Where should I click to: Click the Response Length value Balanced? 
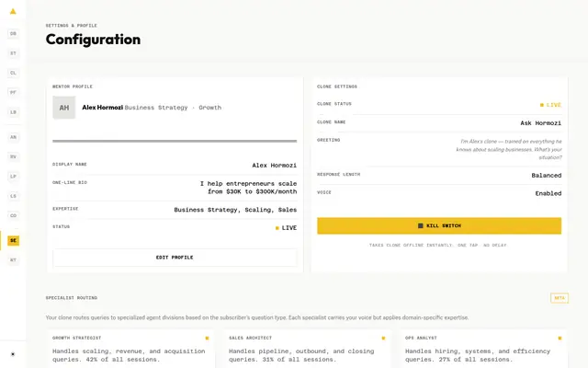[x=547, y=176]
